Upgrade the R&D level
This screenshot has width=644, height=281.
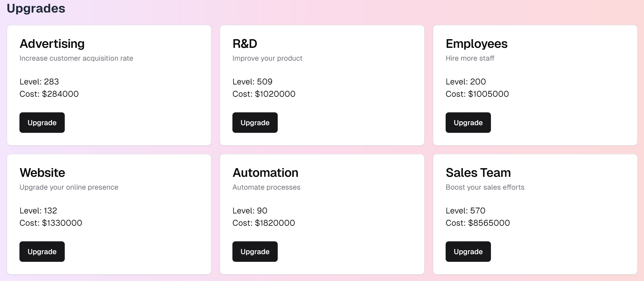255,123
